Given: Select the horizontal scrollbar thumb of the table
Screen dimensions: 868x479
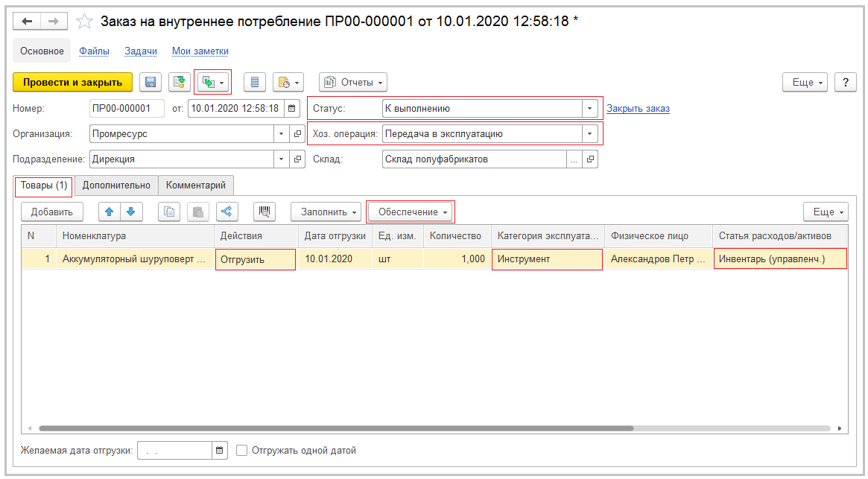Looking at the screenshot, I should 336,428.
